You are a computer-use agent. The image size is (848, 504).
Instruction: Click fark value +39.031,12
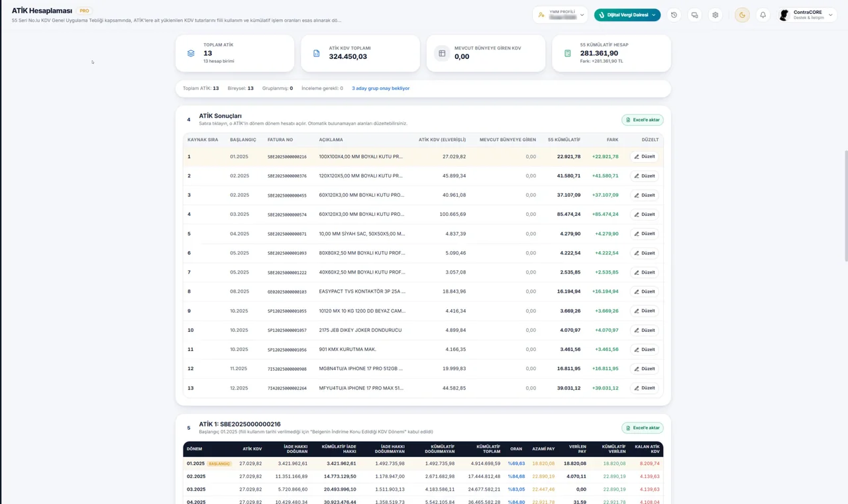(605, 388)
